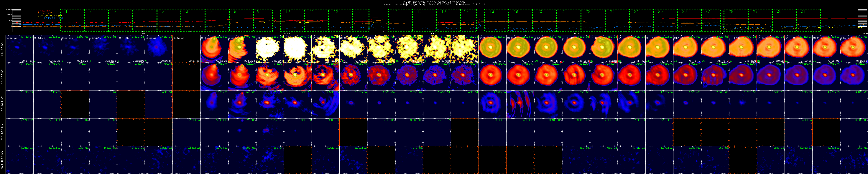Click the 00:54 time axis label

click(x=142, y=34)
